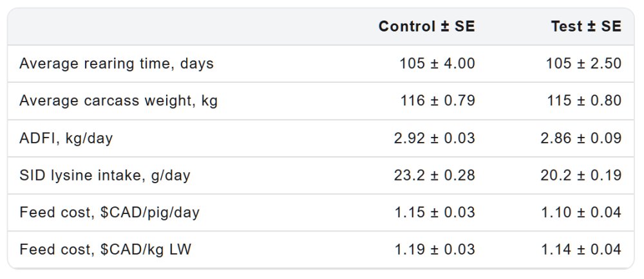The image size is (644, 279).
Task: Select the "ADFI, kg/day" row label
Action: click(66, 138)
